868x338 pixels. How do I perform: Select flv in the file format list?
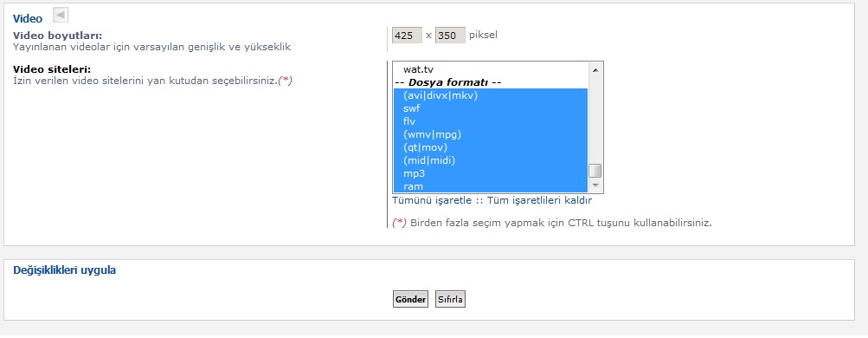pyautogui.click(x=491, y=121)
